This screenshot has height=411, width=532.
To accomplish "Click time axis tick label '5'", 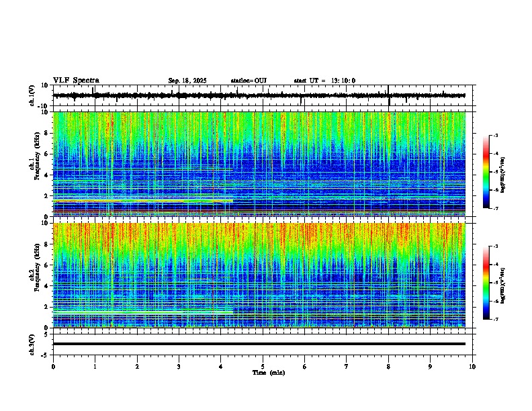I will [263, 367].
